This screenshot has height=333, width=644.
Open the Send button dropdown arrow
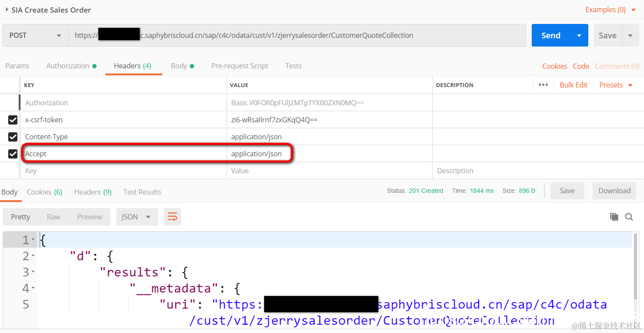[579, 35]
